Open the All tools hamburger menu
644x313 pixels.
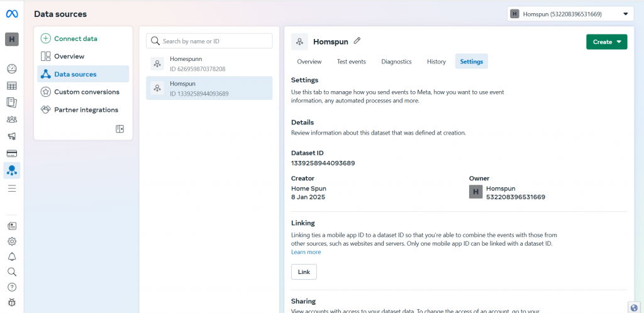[12, 189]
